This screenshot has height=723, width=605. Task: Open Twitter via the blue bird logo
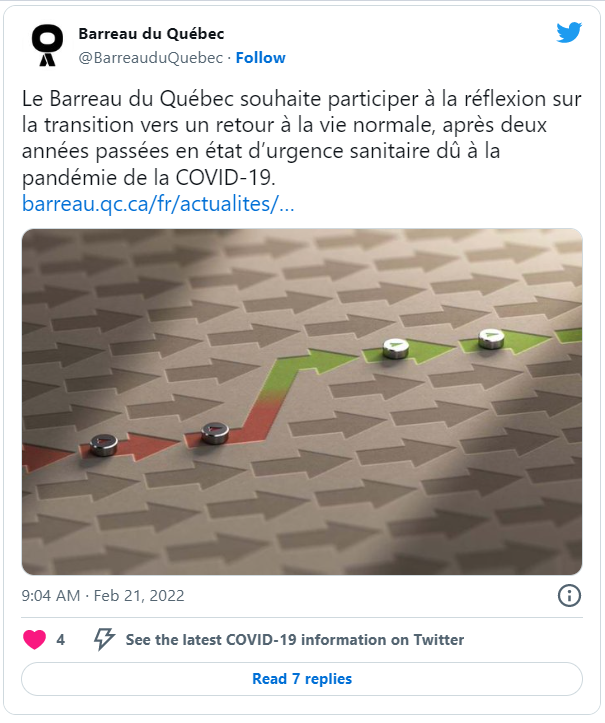click(569, 32)
